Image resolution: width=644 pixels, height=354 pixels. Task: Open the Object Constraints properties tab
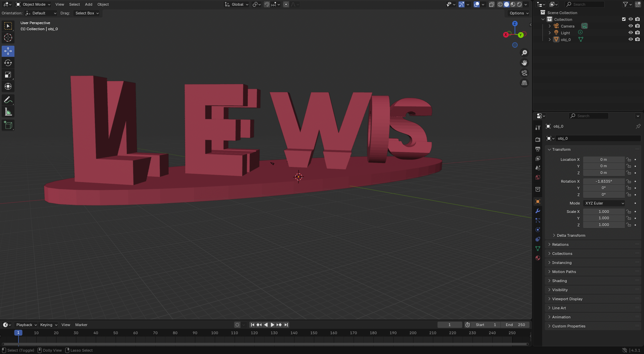538,239
